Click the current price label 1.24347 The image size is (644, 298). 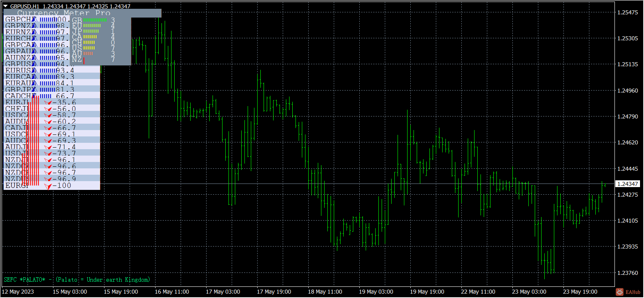pos(628,184)
